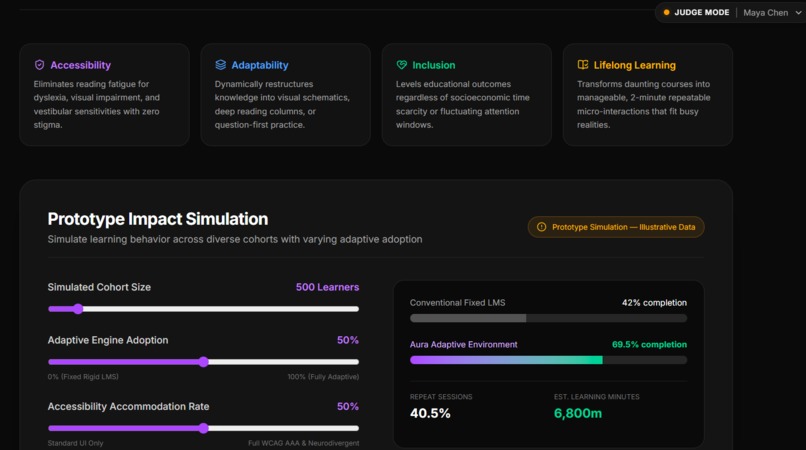Click the 0% (Fixed Rigid LMS) label
This screenshot has width=806, height=450.
[83, 376]
